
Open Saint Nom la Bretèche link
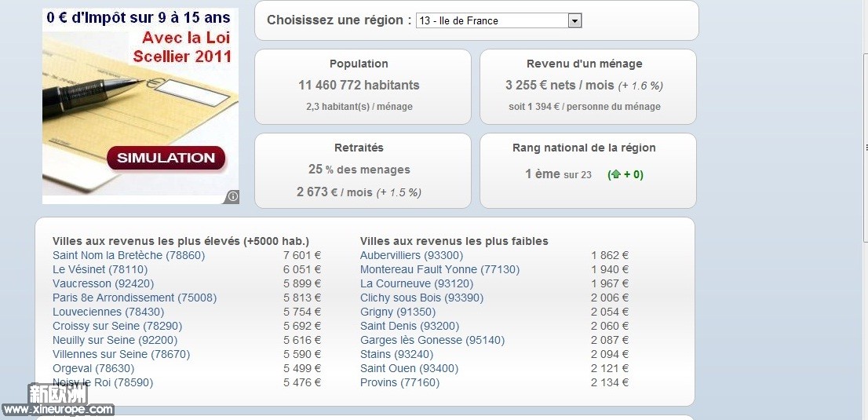click(128, 255)
